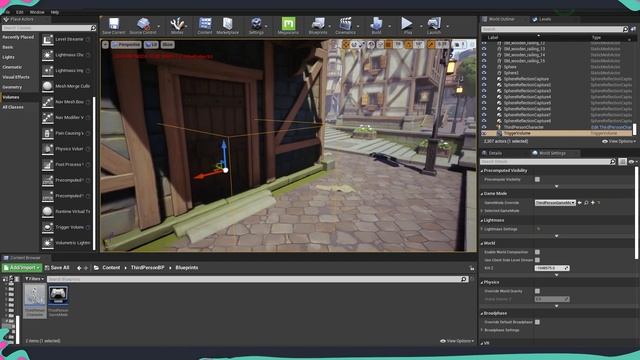Expand the Broadphase Settings row
640x360 pixels.
[482, 330]
